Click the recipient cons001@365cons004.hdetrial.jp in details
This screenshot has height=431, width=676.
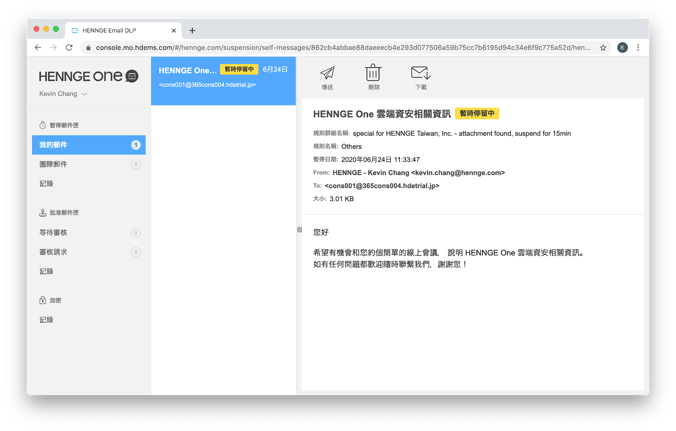click(382, 186)
